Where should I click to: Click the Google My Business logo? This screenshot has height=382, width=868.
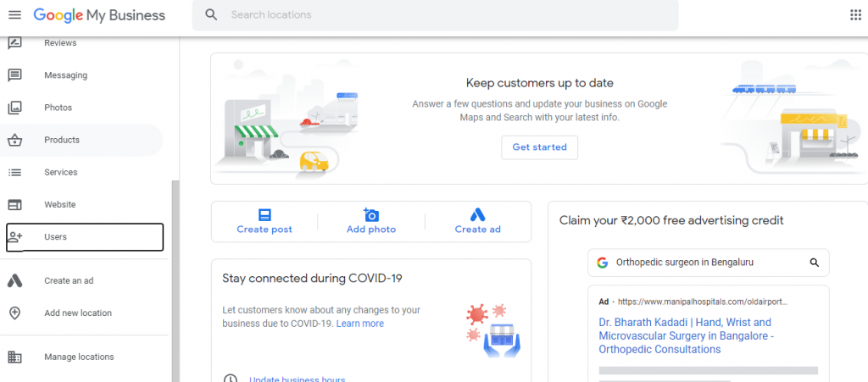(99, 15)
